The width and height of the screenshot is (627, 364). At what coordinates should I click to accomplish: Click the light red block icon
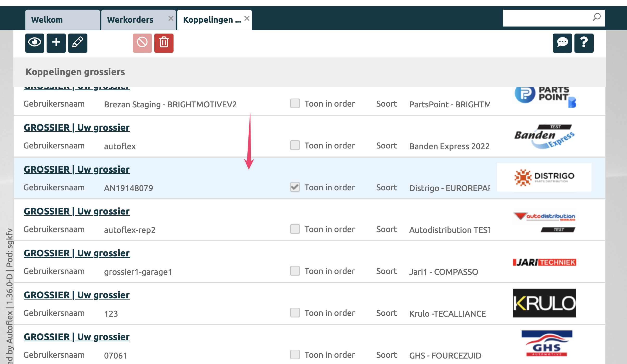point(142,43)
